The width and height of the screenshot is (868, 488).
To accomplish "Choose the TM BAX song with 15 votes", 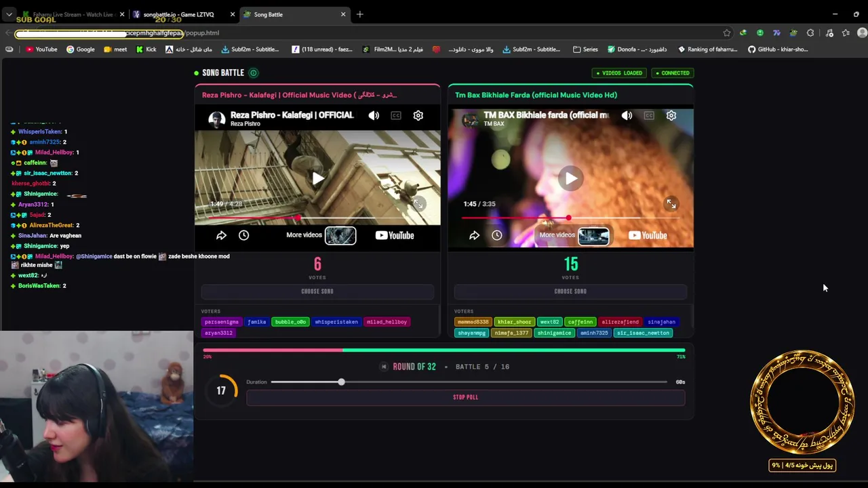I will [570, 291].
